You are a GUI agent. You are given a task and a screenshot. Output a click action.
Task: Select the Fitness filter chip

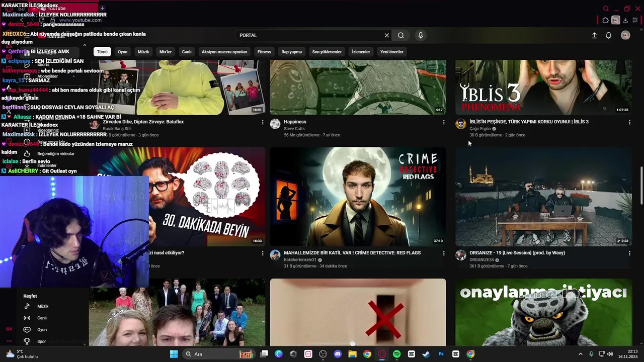[264, 52]
